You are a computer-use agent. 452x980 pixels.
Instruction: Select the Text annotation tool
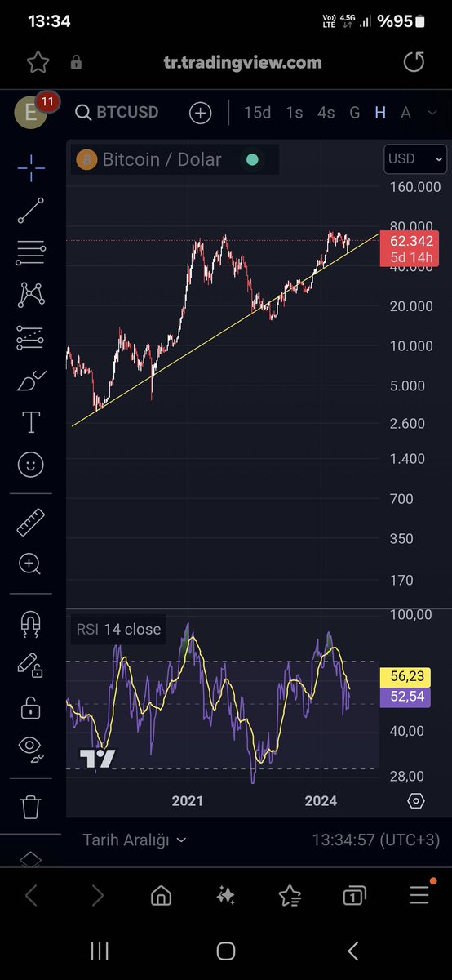click(x=31, y=422)
